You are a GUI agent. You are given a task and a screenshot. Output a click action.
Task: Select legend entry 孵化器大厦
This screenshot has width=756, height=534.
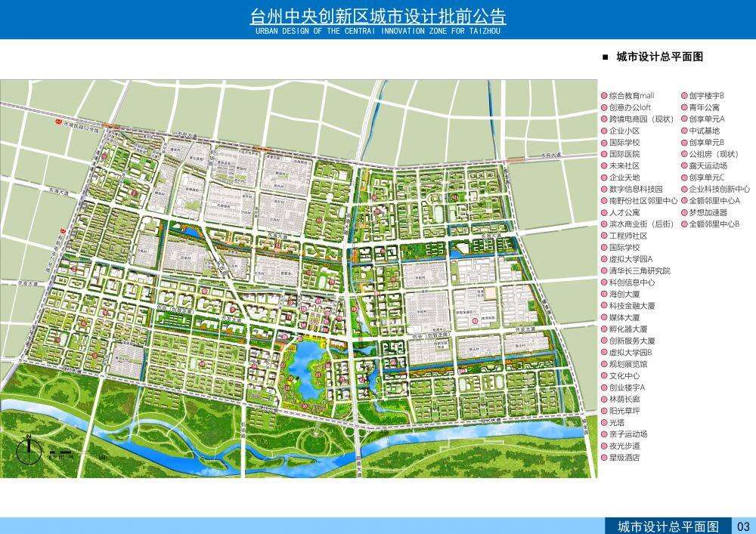[624, 329]
